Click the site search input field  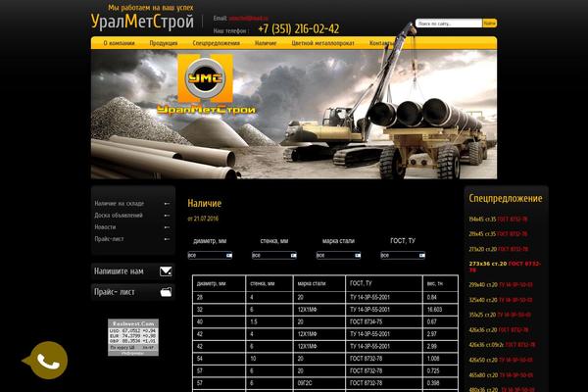[449, 24]
